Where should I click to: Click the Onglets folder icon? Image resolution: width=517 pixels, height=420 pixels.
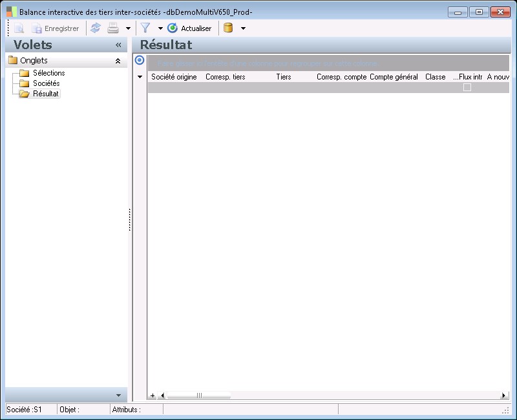pos(13,60)
